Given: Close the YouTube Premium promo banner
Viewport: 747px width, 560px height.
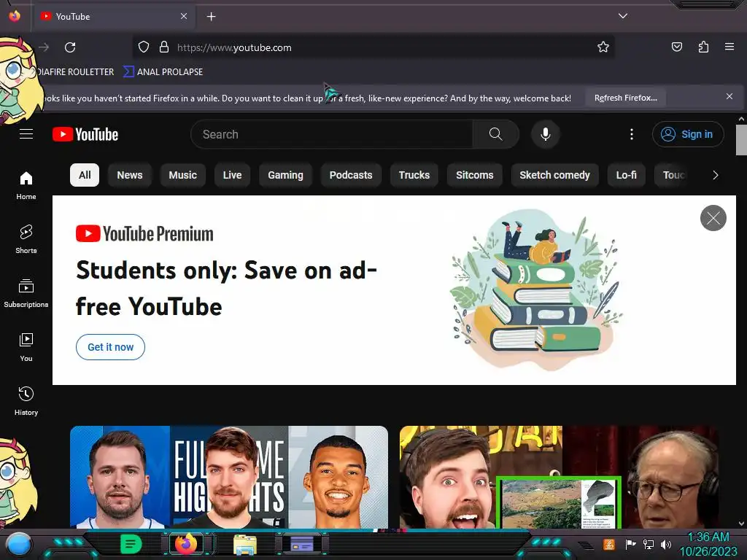Looking at the screenshot, I should pyautogui.click(x=713, y=218).
